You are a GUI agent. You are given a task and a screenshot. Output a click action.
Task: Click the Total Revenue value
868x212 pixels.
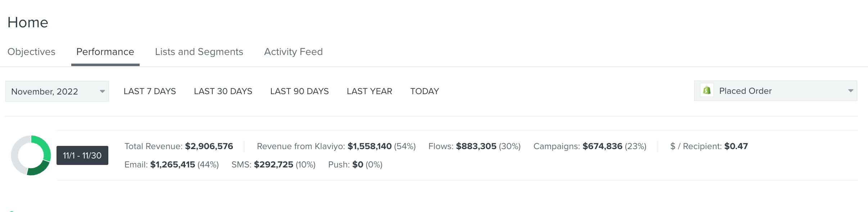pos(209,146)
